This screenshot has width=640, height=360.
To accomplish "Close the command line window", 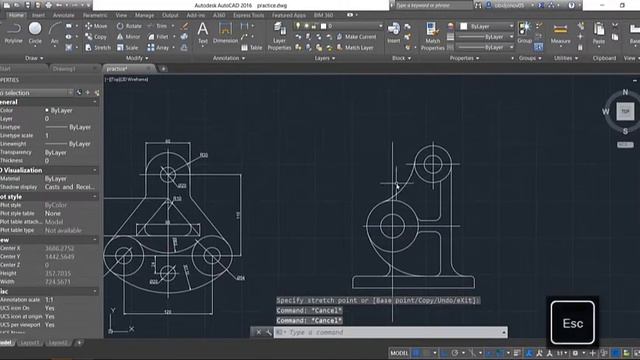I will click(258, 332).
